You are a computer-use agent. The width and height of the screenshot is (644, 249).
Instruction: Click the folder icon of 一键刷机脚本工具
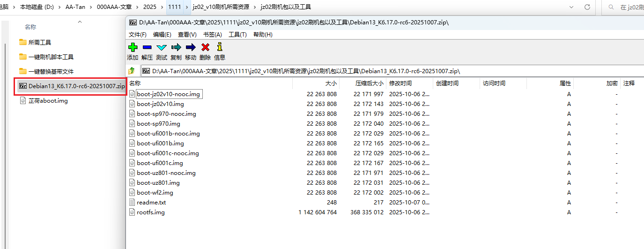pos(23,57)
